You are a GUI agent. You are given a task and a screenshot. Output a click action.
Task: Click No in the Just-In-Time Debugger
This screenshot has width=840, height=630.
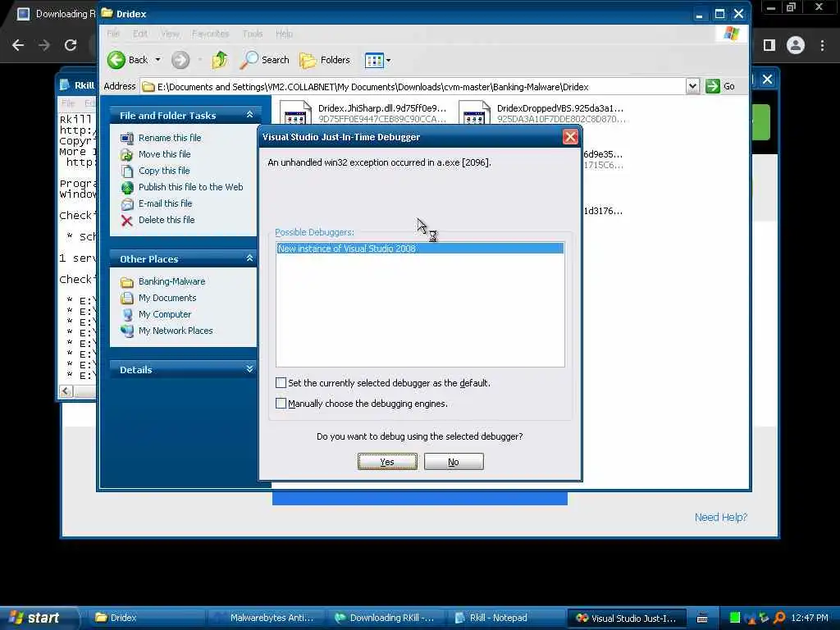click(x=454, y=462)
